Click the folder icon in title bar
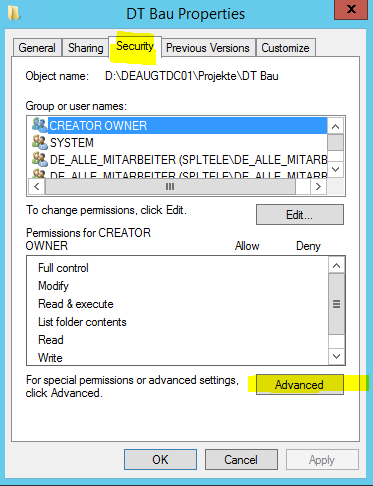The width and height of the screenshot is (373, 486). tap(14, 13)
